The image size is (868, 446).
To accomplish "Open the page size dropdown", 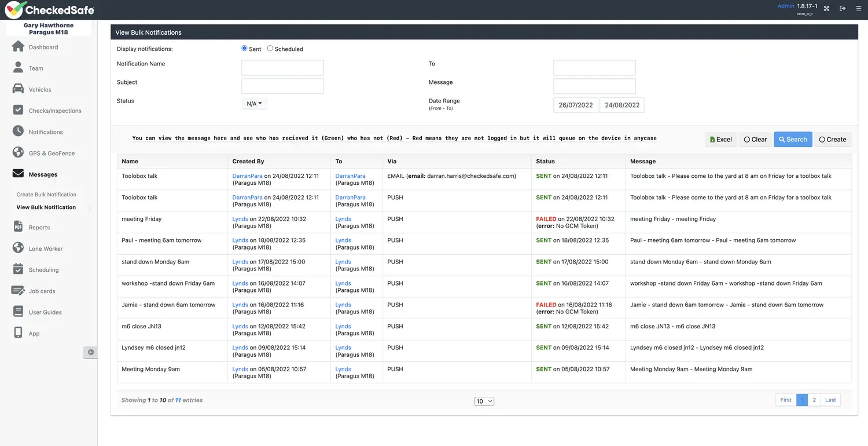I will point(484,401).
